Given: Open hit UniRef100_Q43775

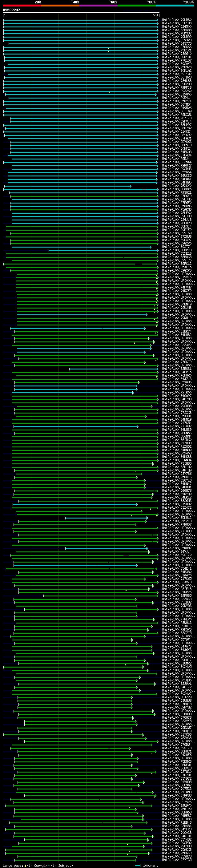Looking at the screenshot, I should [x=177, y=43].
